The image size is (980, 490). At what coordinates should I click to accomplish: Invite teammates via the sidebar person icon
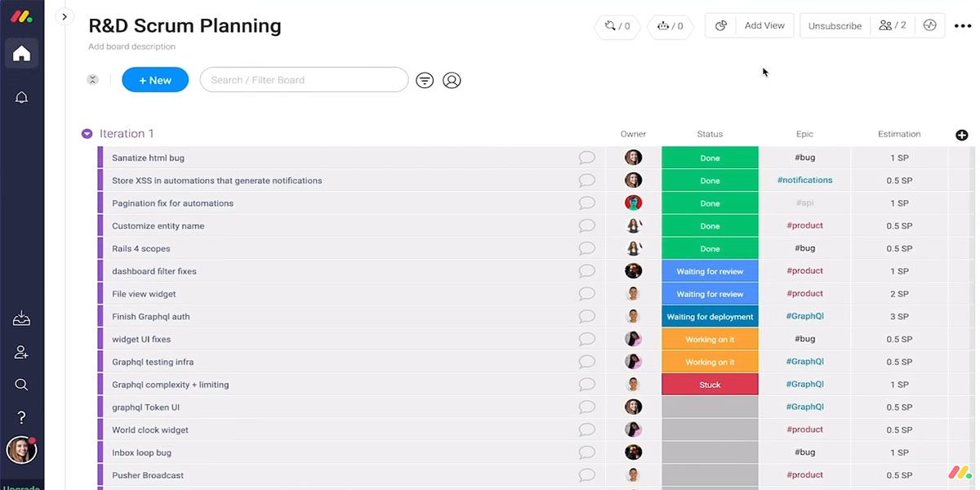click(x=20, y=351)
